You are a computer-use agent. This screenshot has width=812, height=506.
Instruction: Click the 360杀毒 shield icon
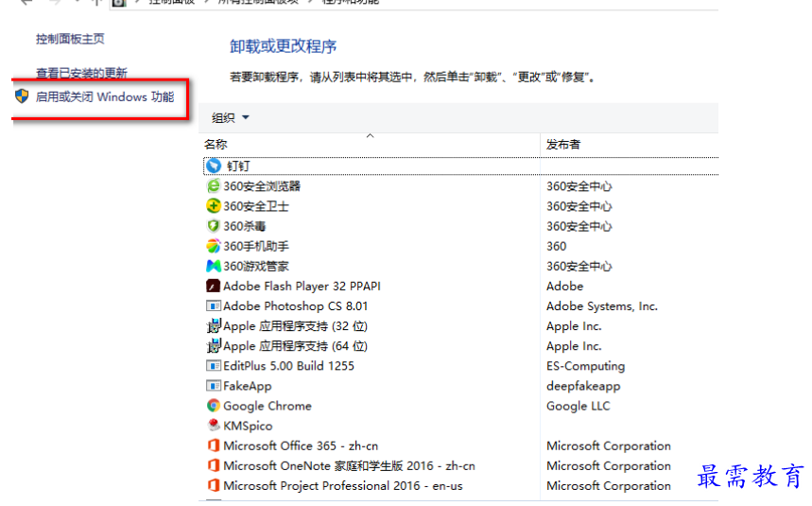coord(214,226)
